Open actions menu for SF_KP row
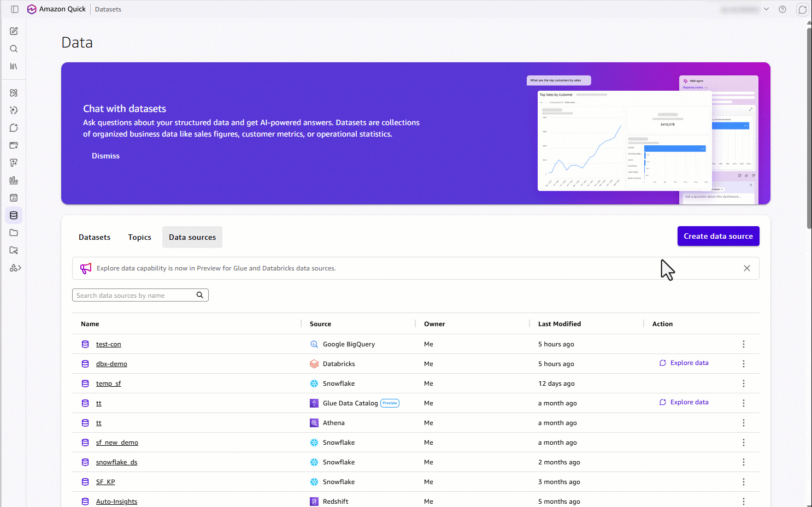This screenshot has height=507, width=812. click(744, 482)
